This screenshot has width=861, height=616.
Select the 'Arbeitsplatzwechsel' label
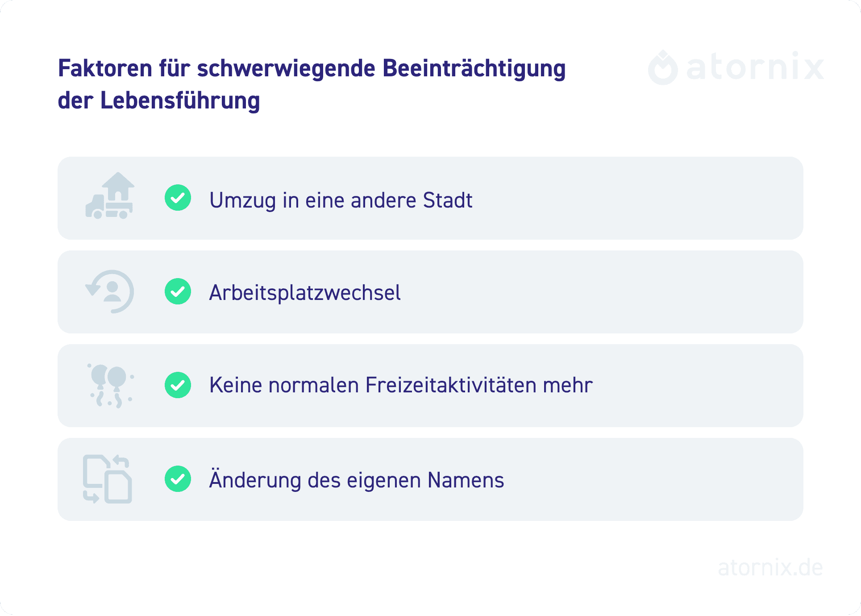tap(305, 293)
